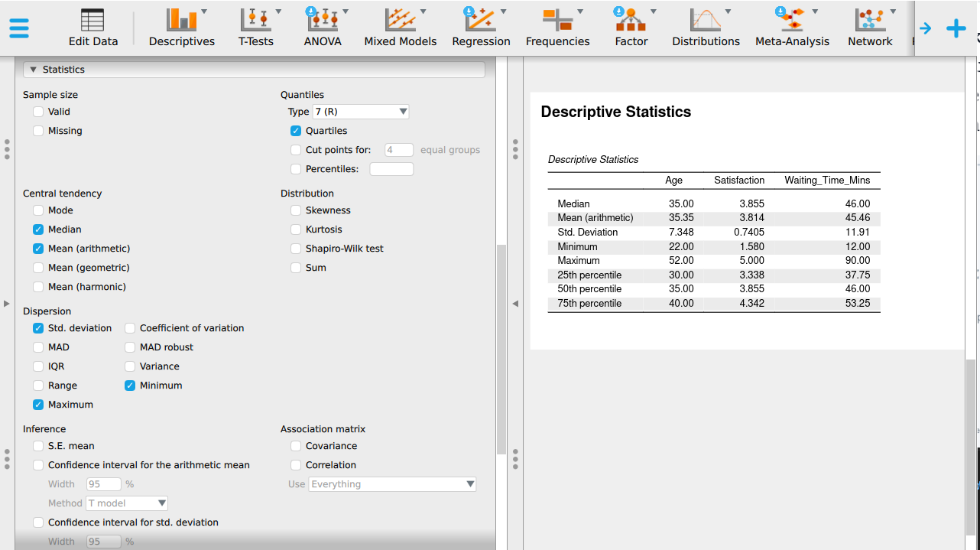Enable the Variance checkbox
The width and height of the screenshot is (980, 550).
pos(130,366)
